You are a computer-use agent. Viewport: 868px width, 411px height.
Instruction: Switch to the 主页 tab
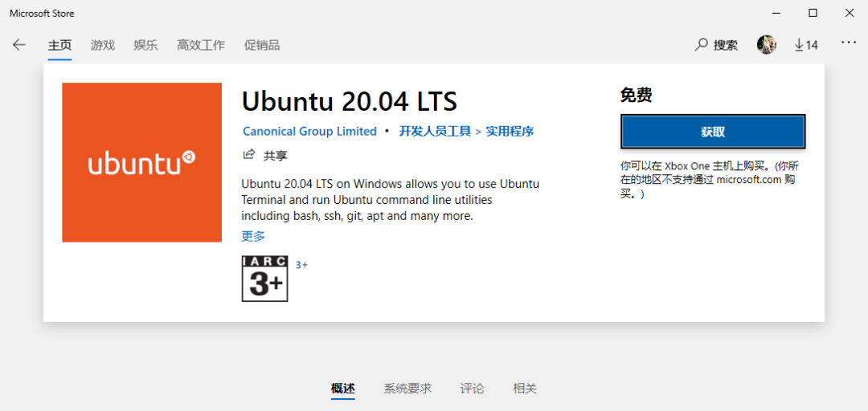coord(59,46)
